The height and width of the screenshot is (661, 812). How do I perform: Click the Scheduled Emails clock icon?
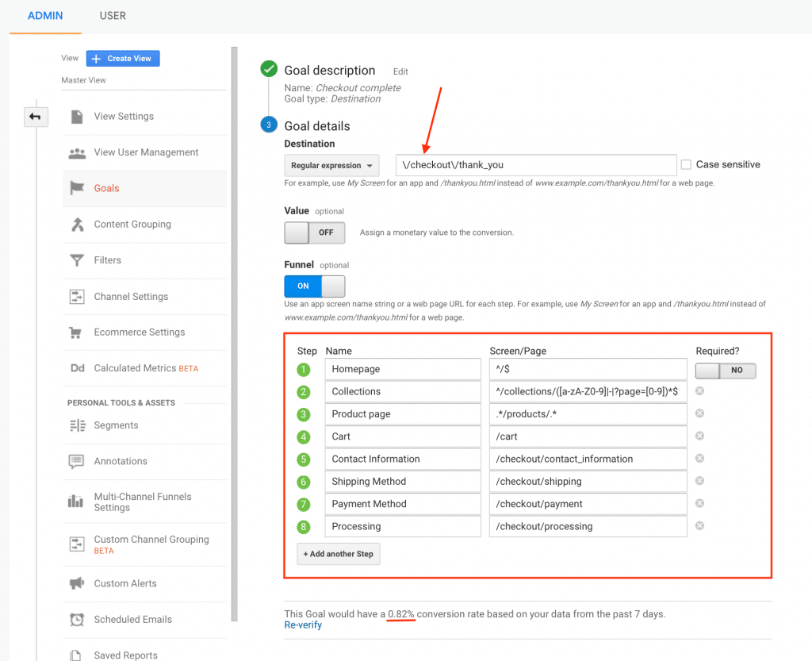[x=77, y=620]
